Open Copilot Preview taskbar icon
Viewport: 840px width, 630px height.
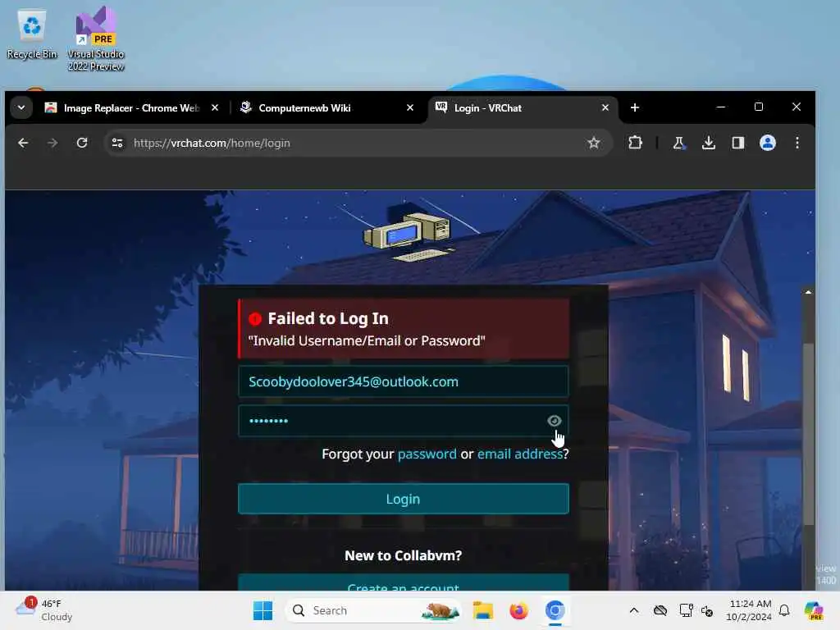coord(814,610)
